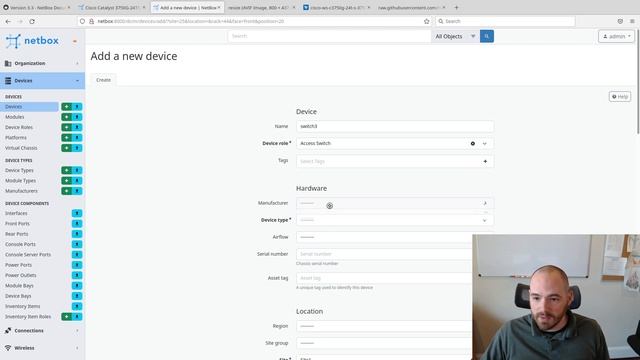Switch to the Version 3.3 NetBox Docs tab
This screenshot has width=640, height=360.
pos(37,7)
